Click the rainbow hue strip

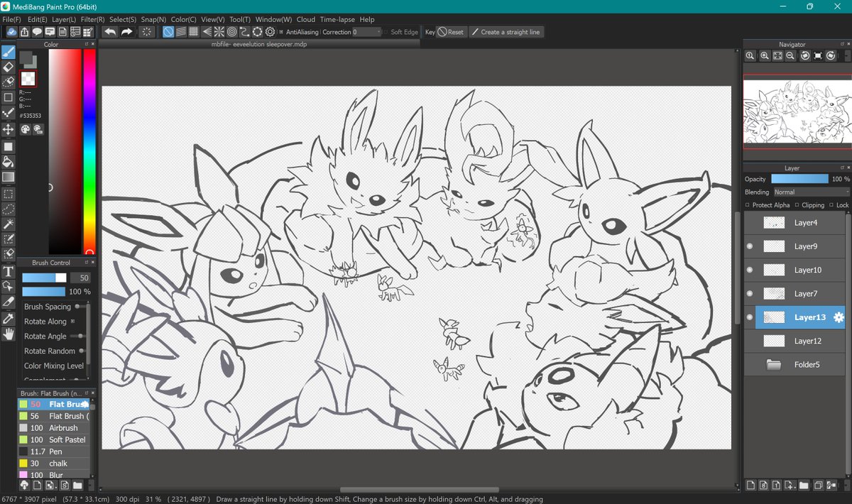pyautogui.click(x=89, y=151)
